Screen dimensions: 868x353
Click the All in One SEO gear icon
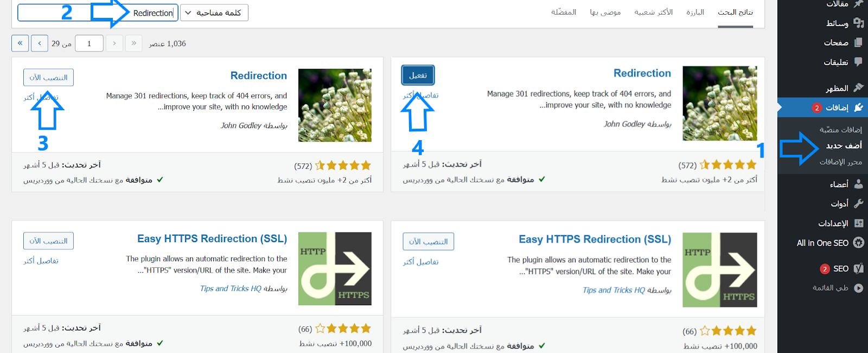(858, 243)
